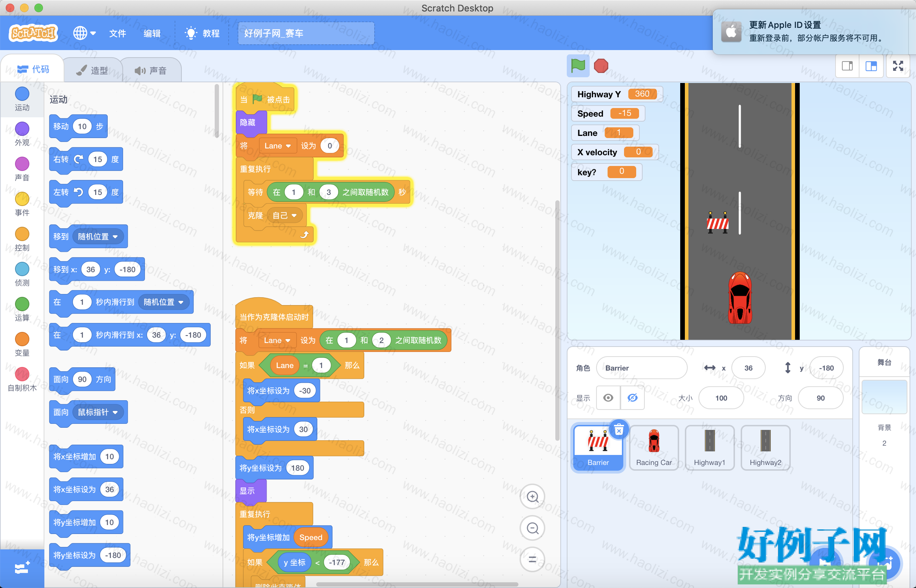The width and height of the screenshot is (916, 588).
Task: Switch to small stage layout
Action: click(847, 66)
